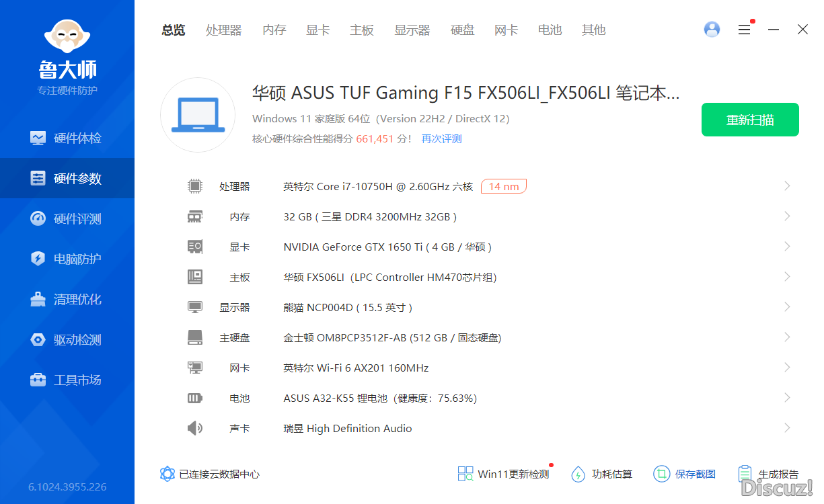
Task: Switch to the 显示器 tab
Action: point(412,30)
